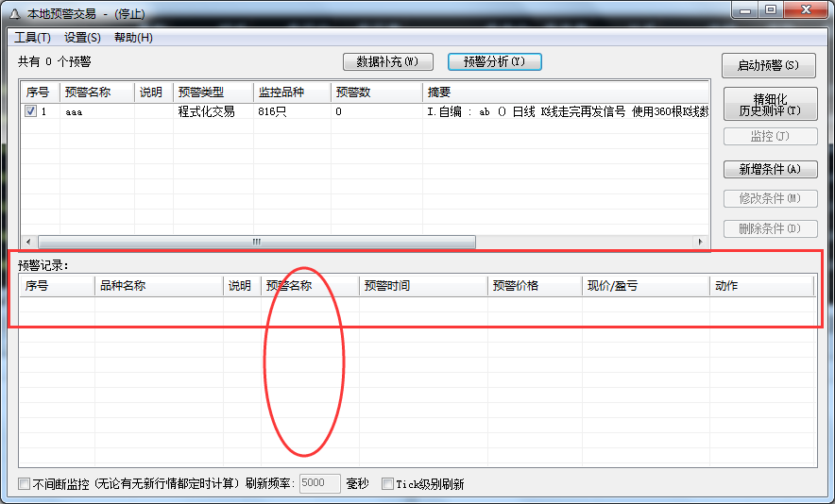
Task: Open 精细化历史测评(T) button
Action: click(770, 105)
